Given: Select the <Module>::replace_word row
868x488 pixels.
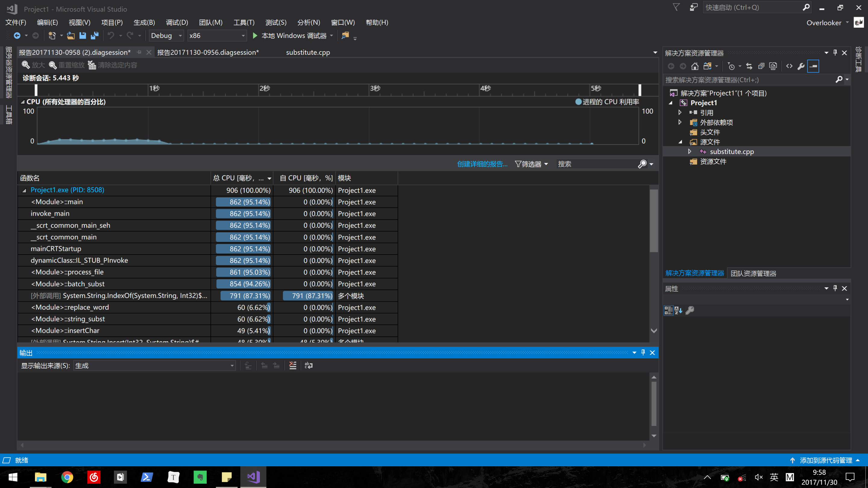Looking at the screenshot, I should 208,308.
